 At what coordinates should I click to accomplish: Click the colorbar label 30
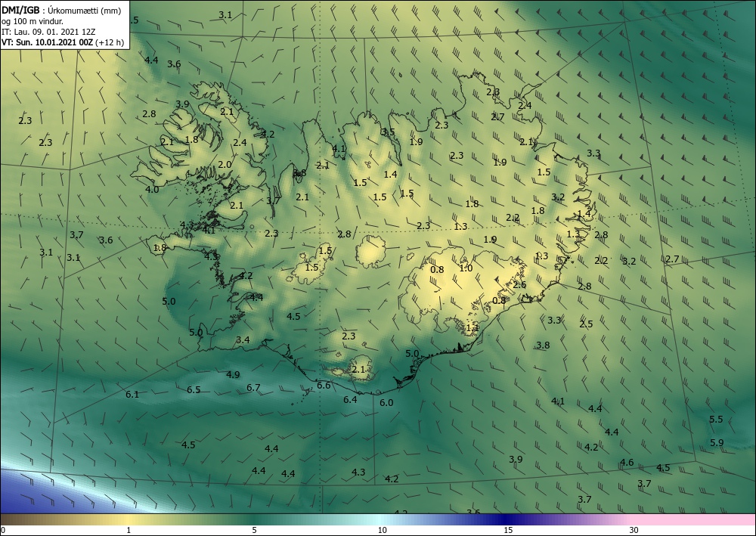click(x=634, y=530)
